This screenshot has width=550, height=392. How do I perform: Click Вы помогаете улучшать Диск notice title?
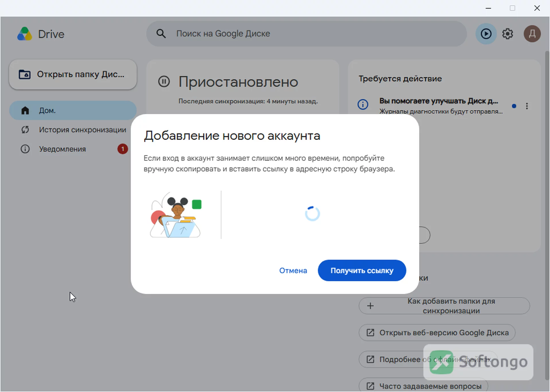coord(439,101)
